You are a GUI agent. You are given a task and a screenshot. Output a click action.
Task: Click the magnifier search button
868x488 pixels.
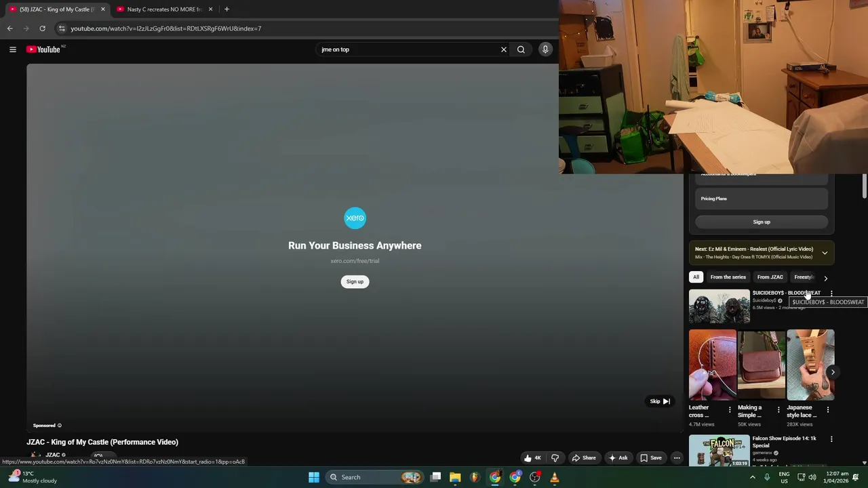(x=521, y=49)
